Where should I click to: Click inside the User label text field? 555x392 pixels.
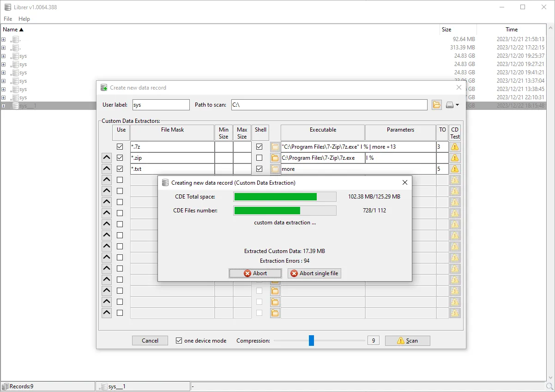[160, 105]
